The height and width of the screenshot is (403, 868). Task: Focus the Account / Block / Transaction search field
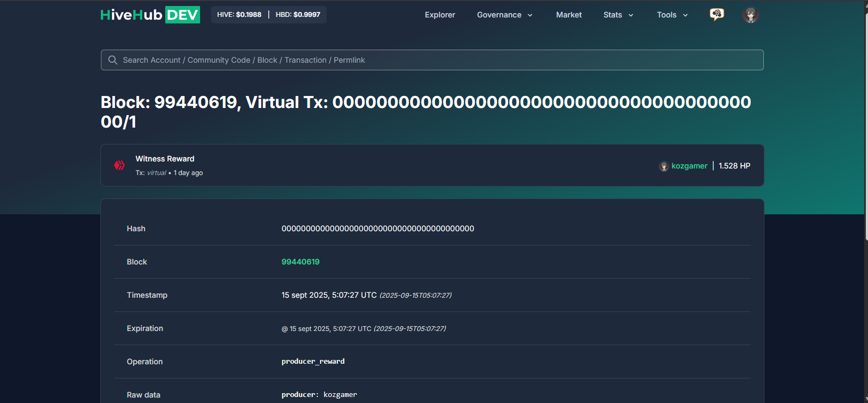click(x=432, y=60)
